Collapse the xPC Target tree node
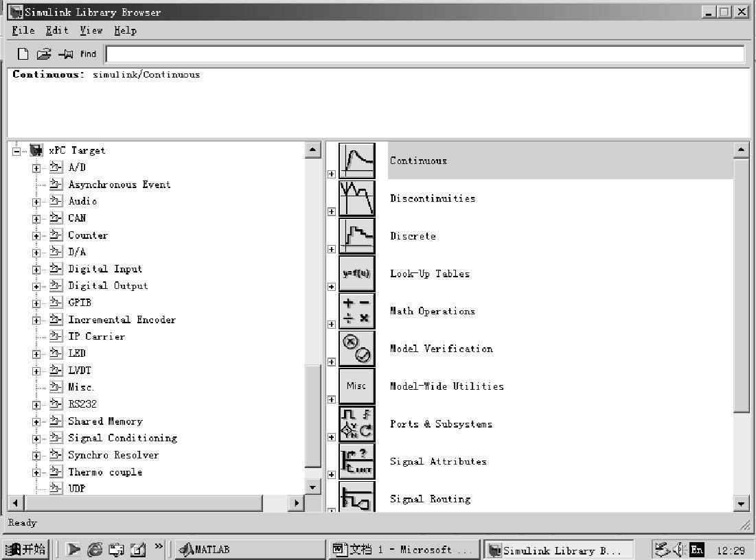The height and width of the screenshot is (560, 756). click(16, 152)
